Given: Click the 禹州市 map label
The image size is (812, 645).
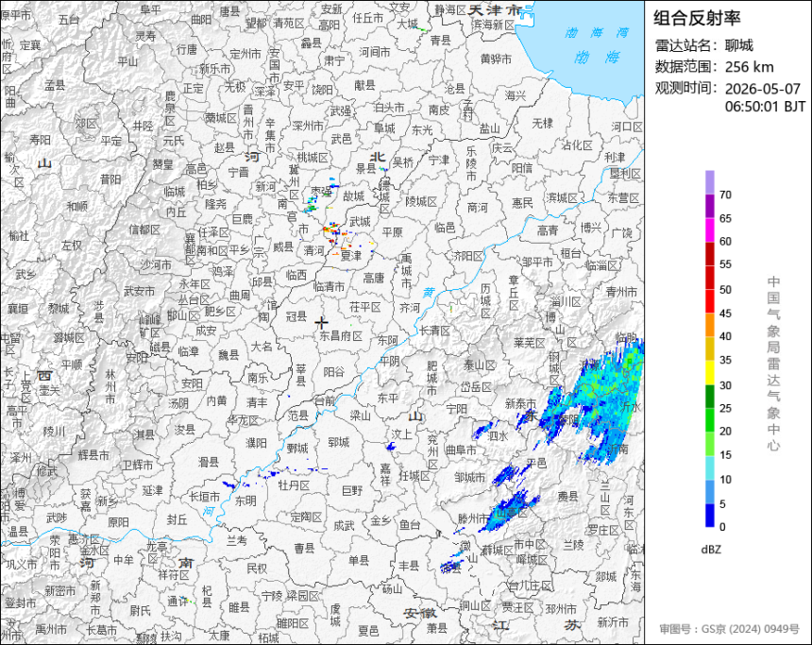Looking at the screenshot, I should click(x=51, y=630).
